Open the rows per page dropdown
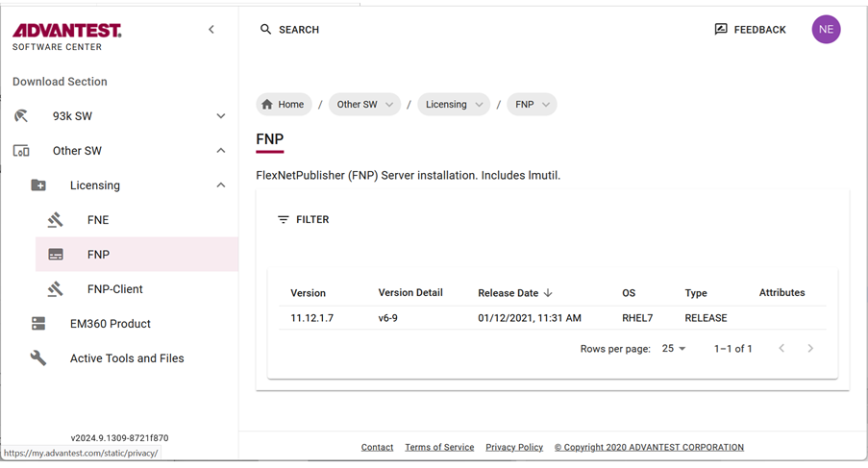 tap(674, 349)
